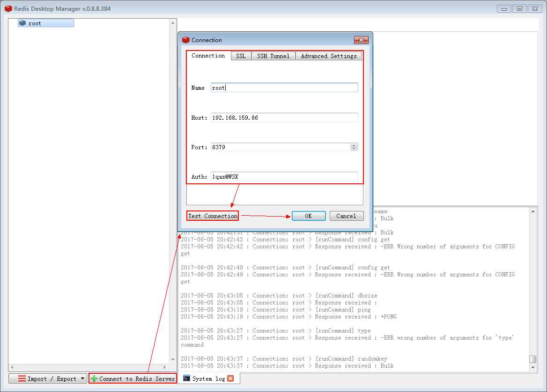
Task: Increase the port with the up arrow
Action: [x=354, y=145]
